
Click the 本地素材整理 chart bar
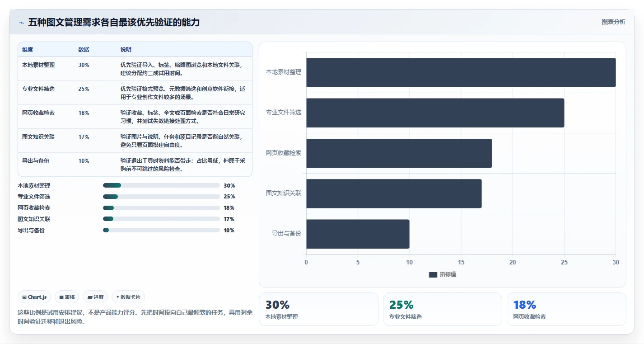(461, 72)
